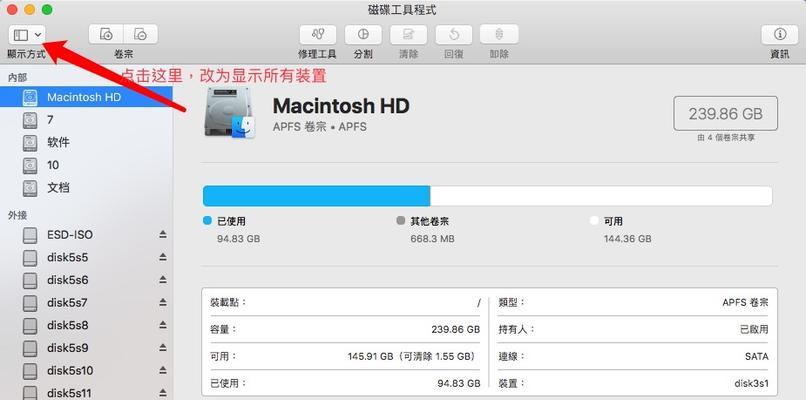The width and height of the screenshot is (806, 400).
Task: Eject disk5s6
Action: [x=162, y=280]
